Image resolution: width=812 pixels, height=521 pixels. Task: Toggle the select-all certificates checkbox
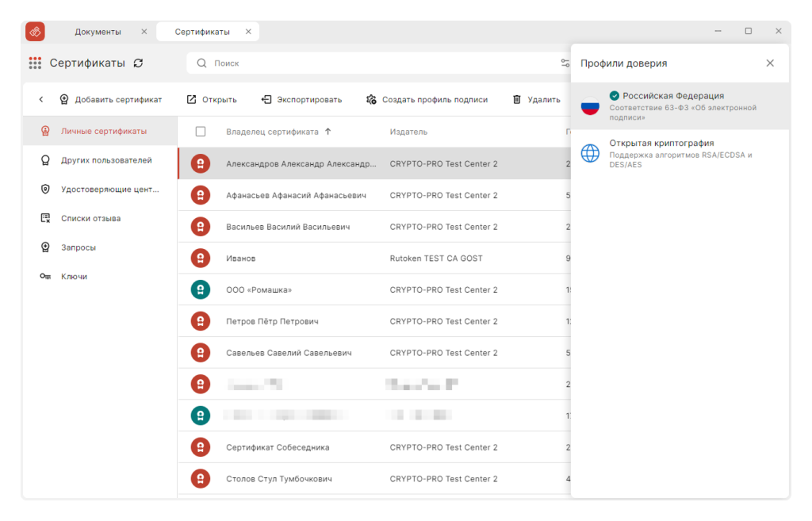pyautogui.click(x=201, y=132)
